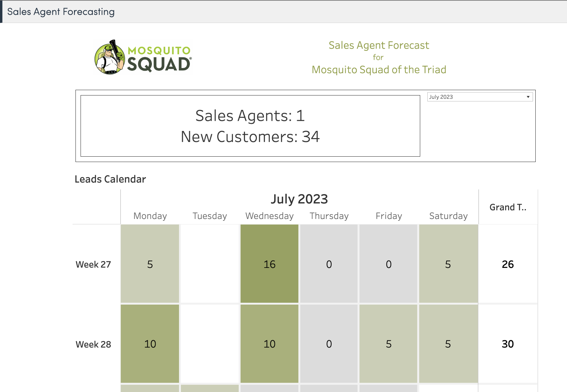Click the dropdown arrow beside July 2023

point(528,97)
